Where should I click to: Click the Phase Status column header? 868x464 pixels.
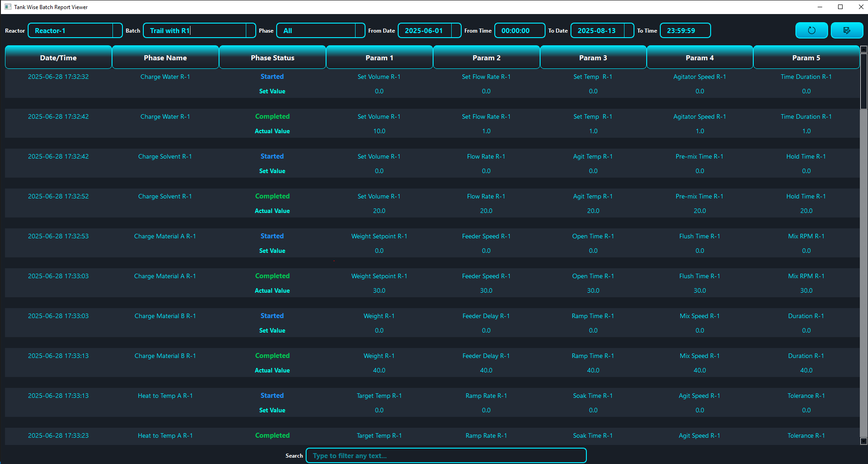pyautogui.click(x=272, y=58)
